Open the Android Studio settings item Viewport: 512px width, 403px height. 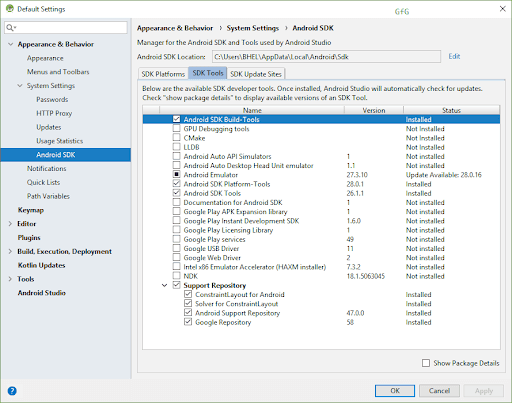[x=41, y=293]
